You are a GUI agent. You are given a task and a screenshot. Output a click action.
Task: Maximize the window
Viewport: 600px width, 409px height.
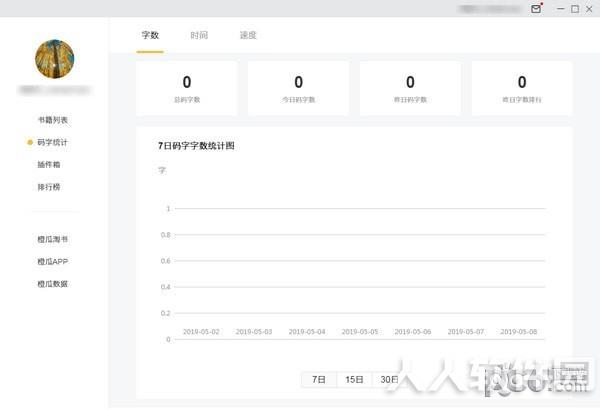pyautogui.click(x=575, y=9)
